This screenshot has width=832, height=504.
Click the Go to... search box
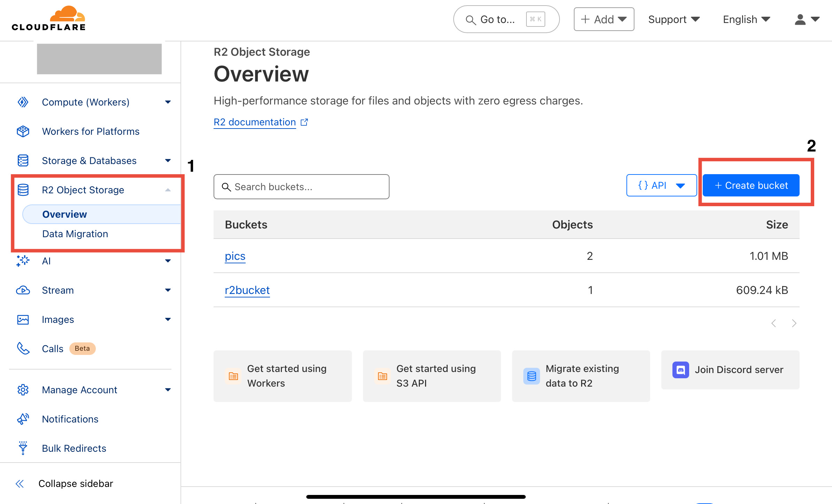pyautogui.click(x=506, y=19)
